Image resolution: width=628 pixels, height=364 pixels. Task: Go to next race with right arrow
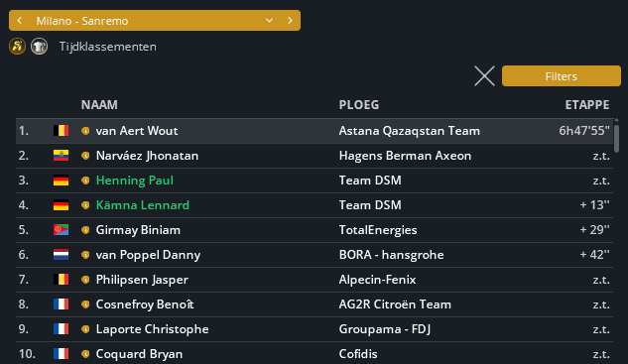pyautogui.click(x=290, y=21)
